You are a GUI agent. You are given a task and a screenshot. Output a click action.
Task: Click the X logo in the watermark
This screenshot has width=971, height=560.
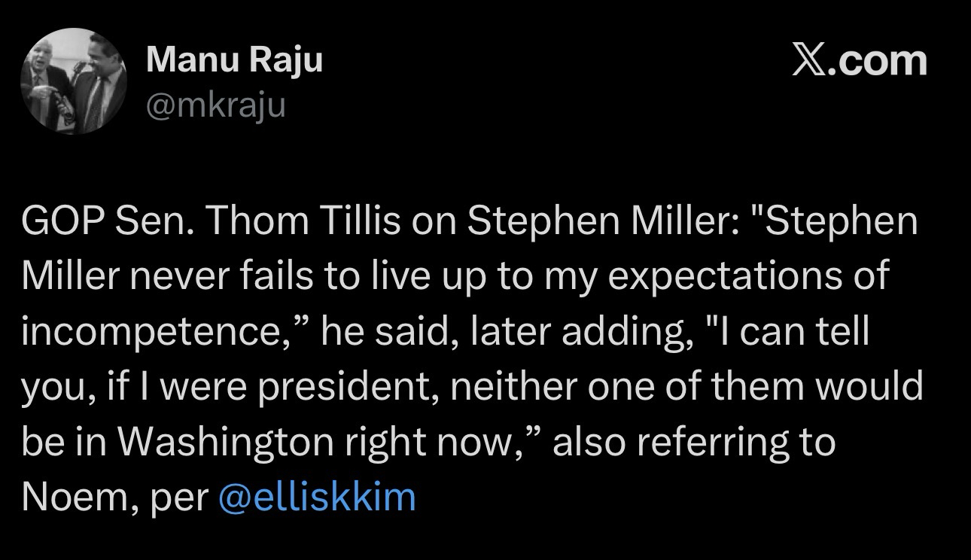808,61
